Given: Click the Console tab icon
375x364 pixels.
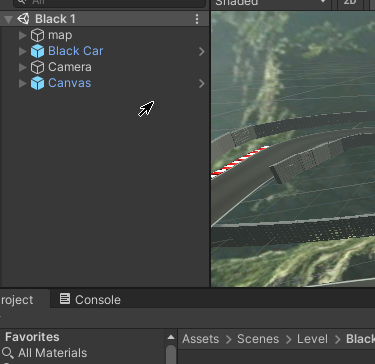Looking at the screenshot, I should pyautogui.click(x=65, y=299).
